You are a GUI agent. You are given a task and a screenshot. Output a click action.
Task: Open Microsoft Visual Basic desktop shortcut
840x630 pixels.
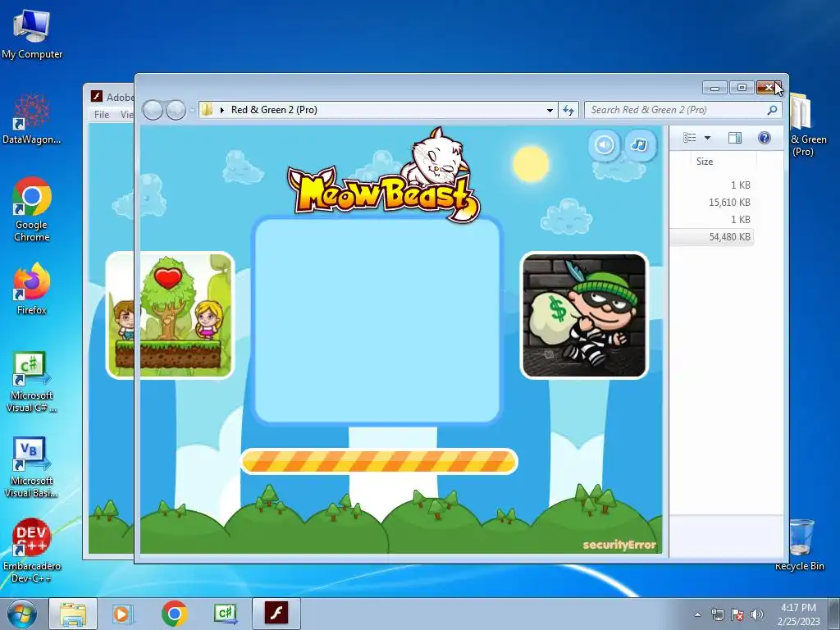32,467
